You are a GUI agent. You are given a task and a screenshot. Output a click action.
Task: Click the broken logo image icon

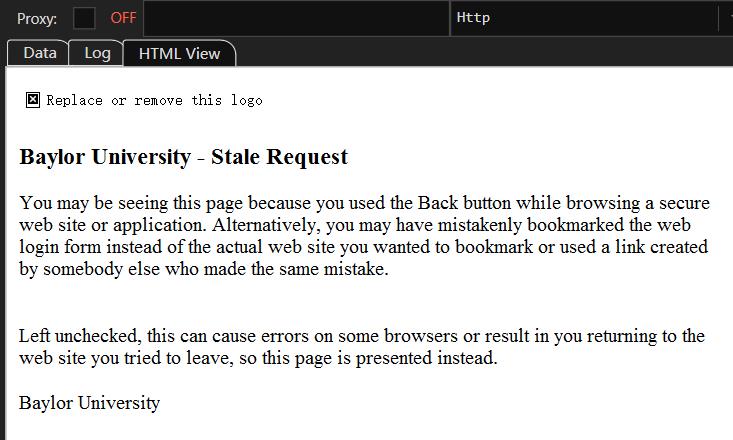[33, 100]
